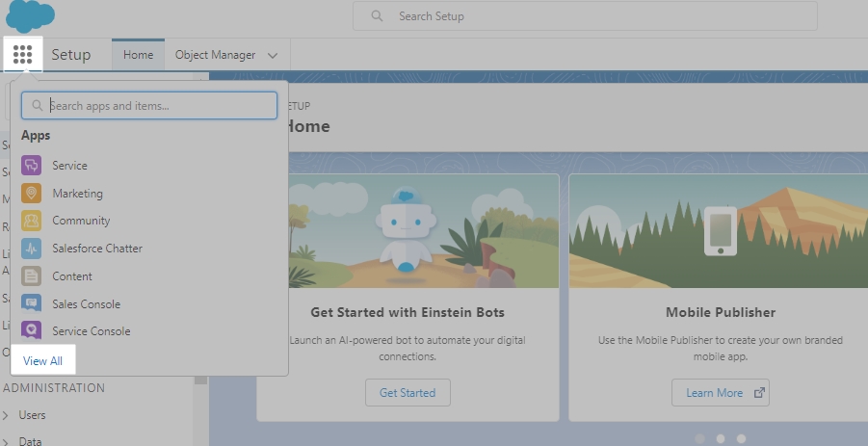
Task: Select the Content app icon
Action: (32, 276)
